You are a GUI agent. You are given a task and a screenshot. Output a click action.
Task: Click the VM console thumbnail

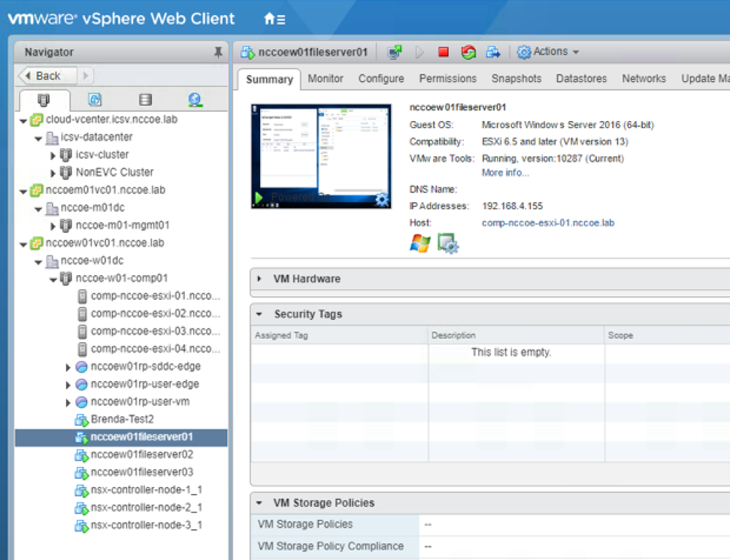[x=321, y=156]
